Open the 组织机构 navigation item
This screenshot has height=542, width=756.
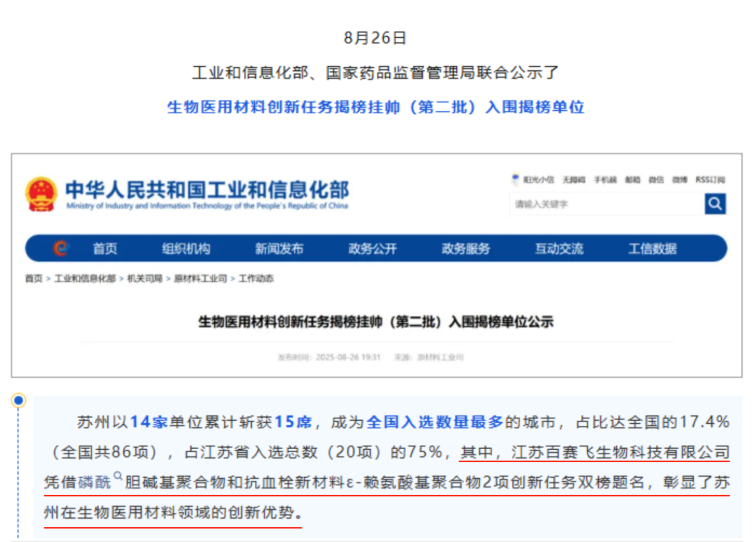pyautogui.click(x=186, y=249)
